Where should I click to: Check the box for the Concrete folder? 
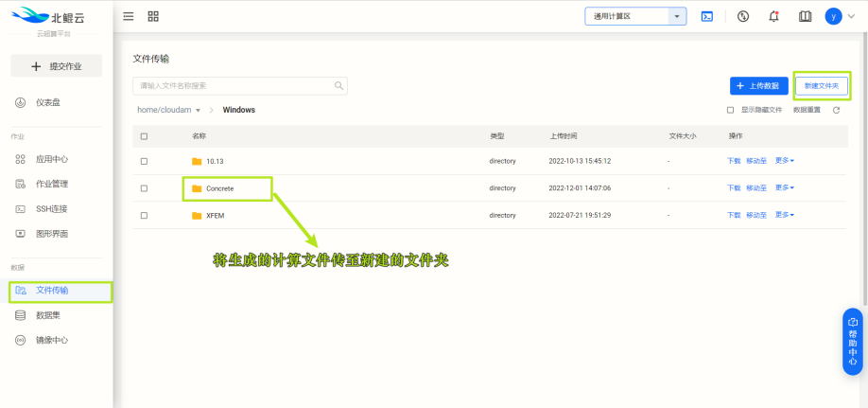pyautogui.click(x=144, y=188)
